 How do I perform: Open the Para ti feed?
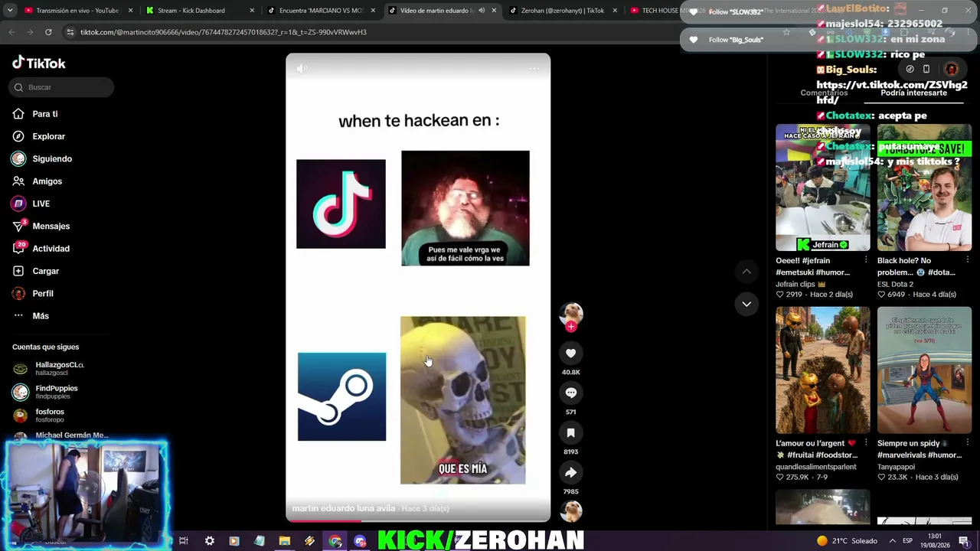pos(35,114)
